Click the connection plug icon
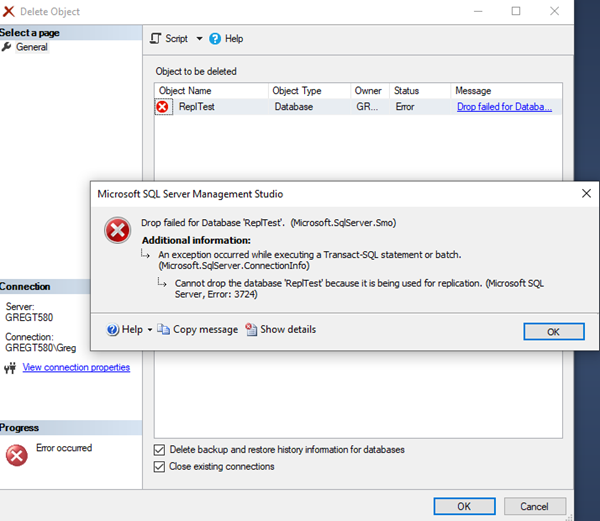600x521 pixels. pos(10,368)
